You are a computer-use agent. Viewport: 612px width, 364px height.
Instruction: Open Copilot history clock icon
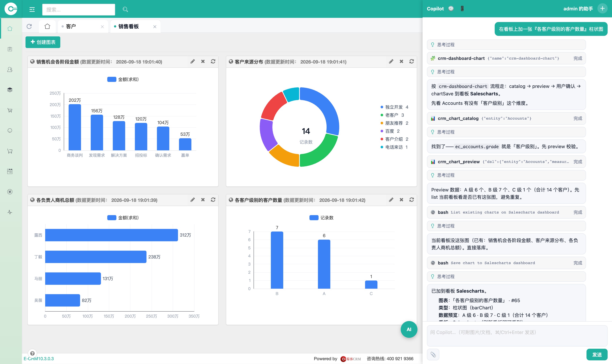coord(451,9)
